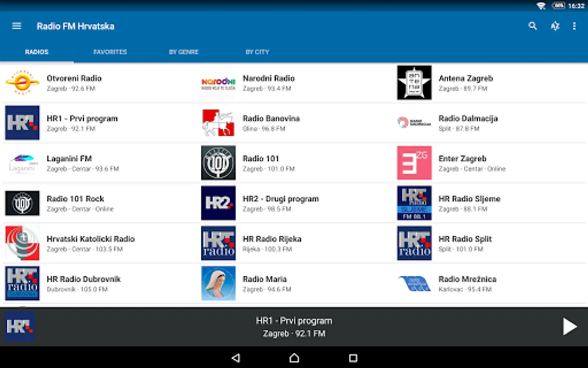This screenshot has height=368, width=588.
Task: Tap the HR1 logo in the list
Action: [22, 123]
